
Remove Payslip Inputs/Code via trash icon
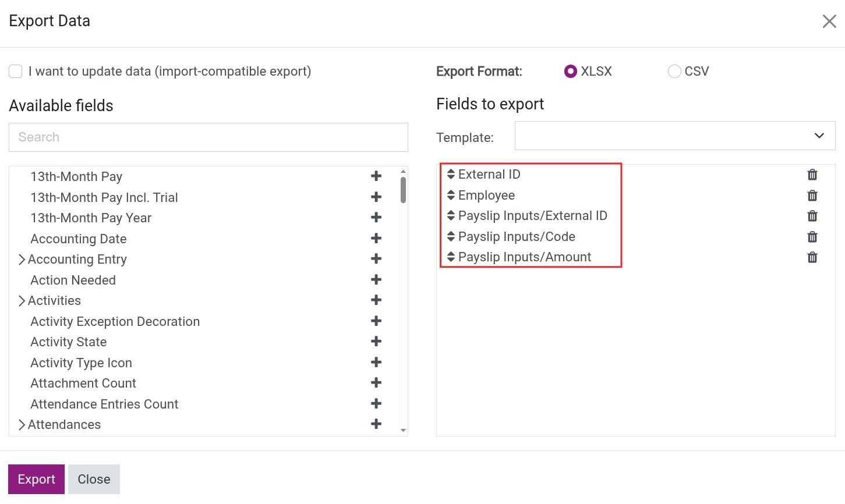coord(812,237)
